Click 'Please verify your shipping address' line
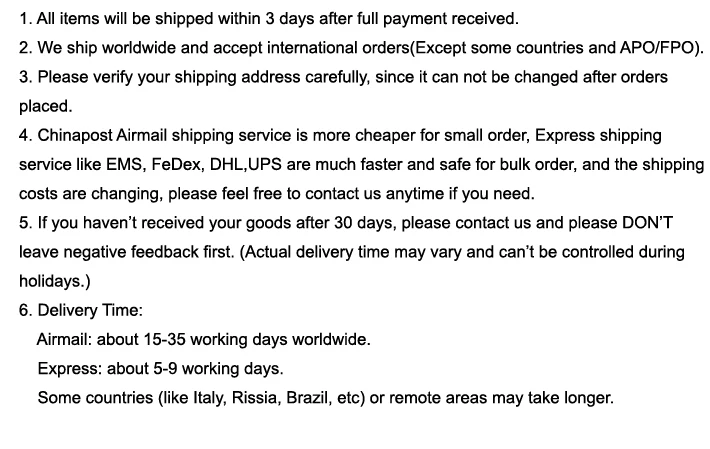710x449 pixels. click(343, 77)
